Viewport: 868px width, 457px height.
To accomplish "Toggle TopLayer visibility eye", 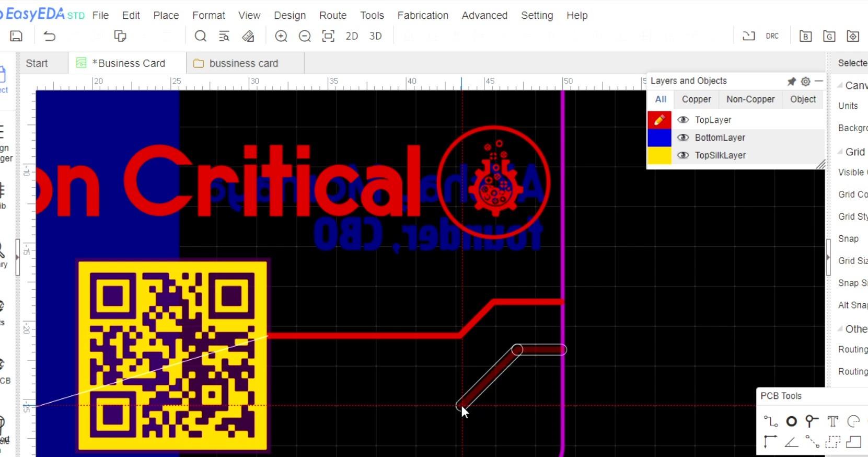I will pyautogui.click(x=682, y=120).
